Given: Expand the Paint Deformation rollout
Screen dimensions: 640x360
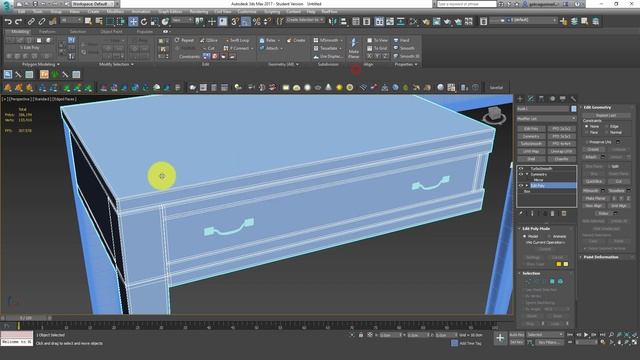Looking at the screenshot, I should tap(601, 257).
